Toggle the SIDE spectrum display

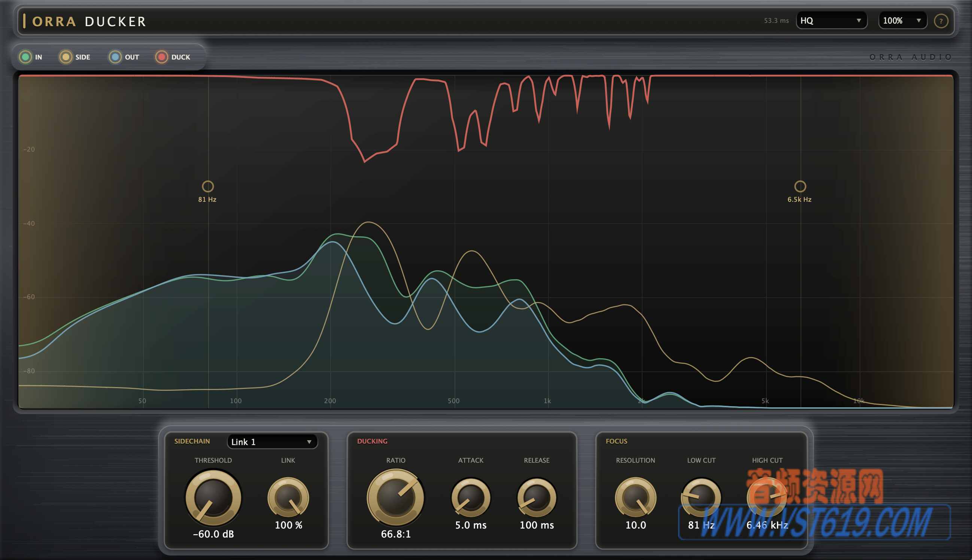tap(66, 57)
